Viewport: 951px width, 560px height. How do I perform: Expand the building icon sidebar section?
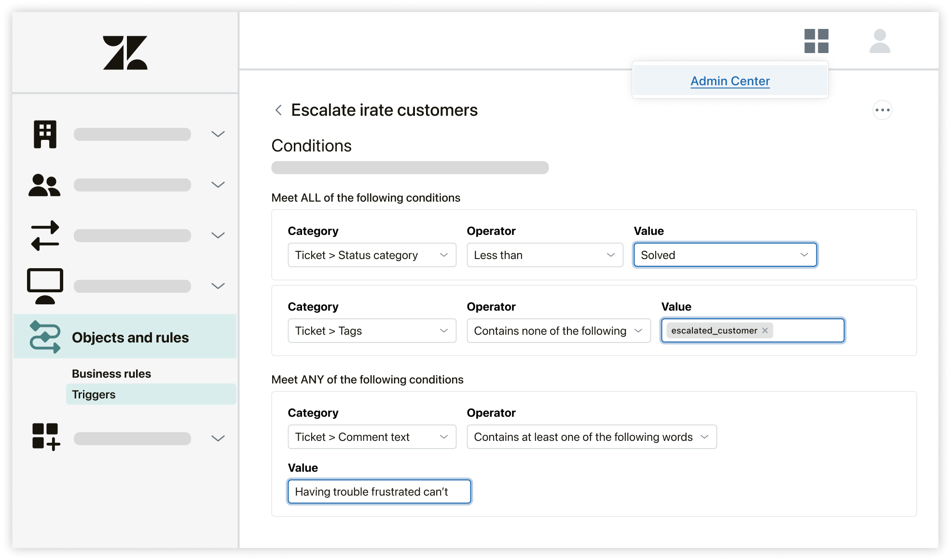218,134
